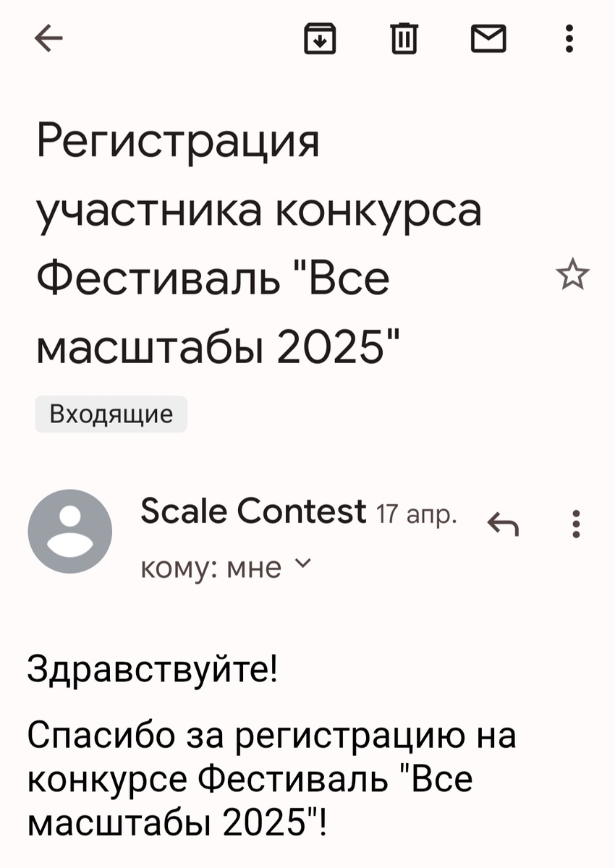Collapse the message header of Scale Contest
615x868 pixels.
pos(253,511)
